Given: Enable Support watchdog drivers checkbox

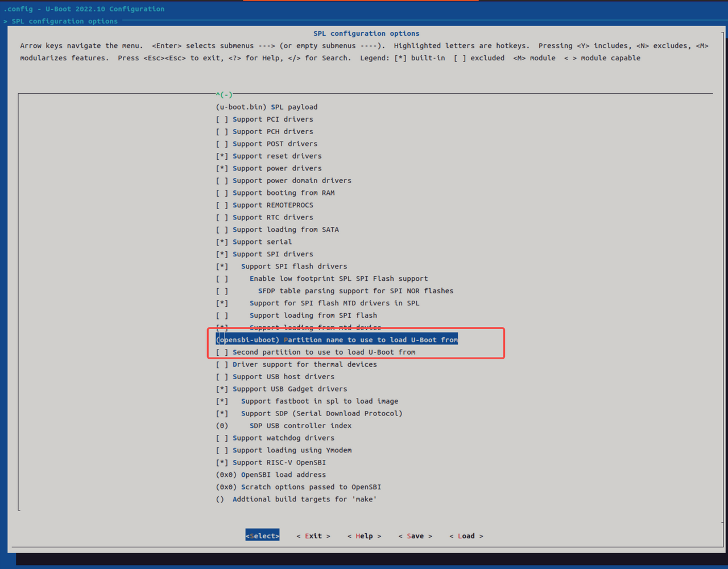Looking at the screenshot, I should [222, 438].
